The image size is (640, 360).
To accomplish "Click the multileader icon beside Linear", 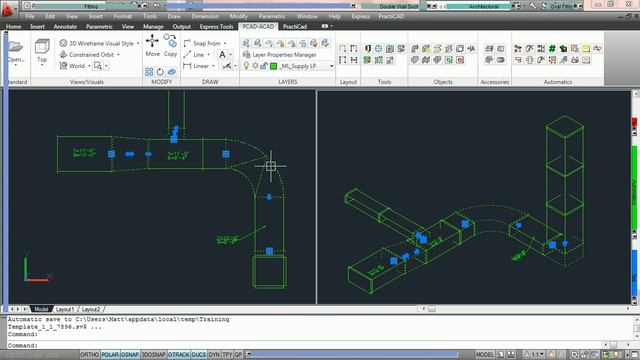I will [227, 65].
